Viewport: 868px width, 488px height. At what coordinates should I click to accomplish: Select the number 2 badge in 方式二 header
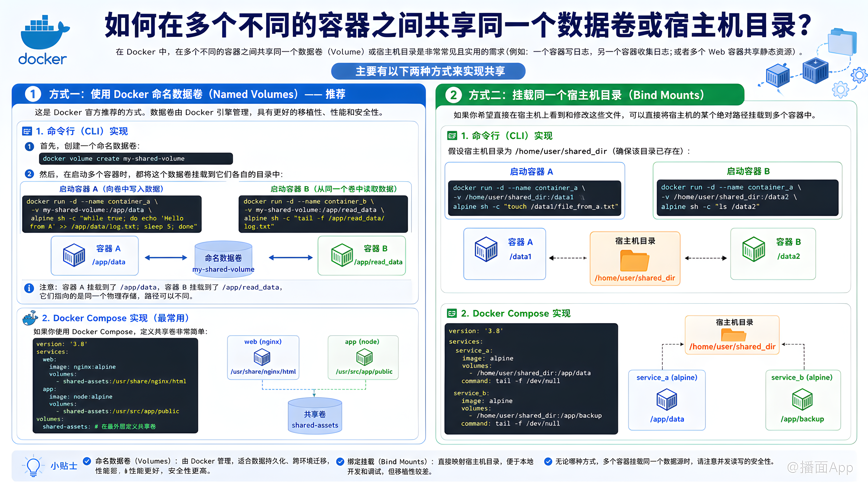coord(453,95)
